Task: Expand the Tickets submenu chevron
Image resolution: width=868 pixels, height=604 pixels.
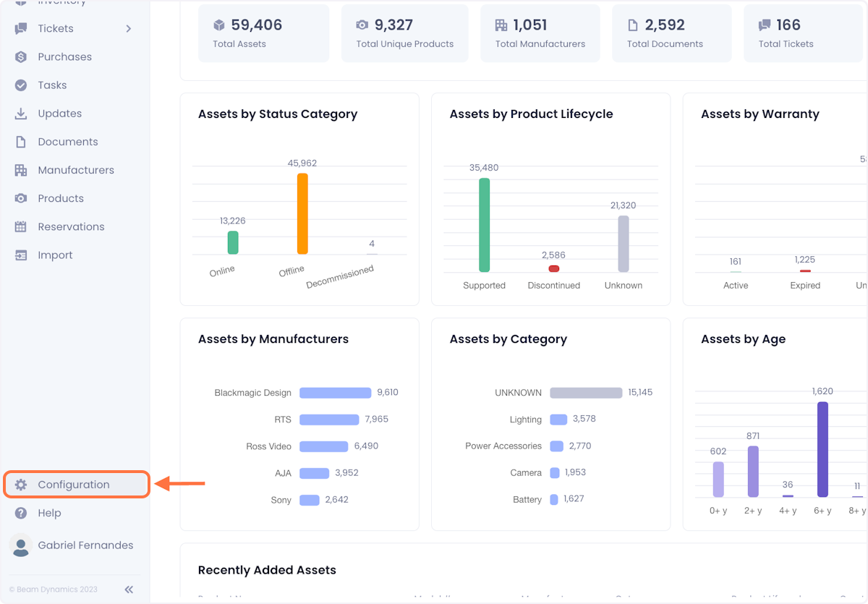Action: point(129,28)
